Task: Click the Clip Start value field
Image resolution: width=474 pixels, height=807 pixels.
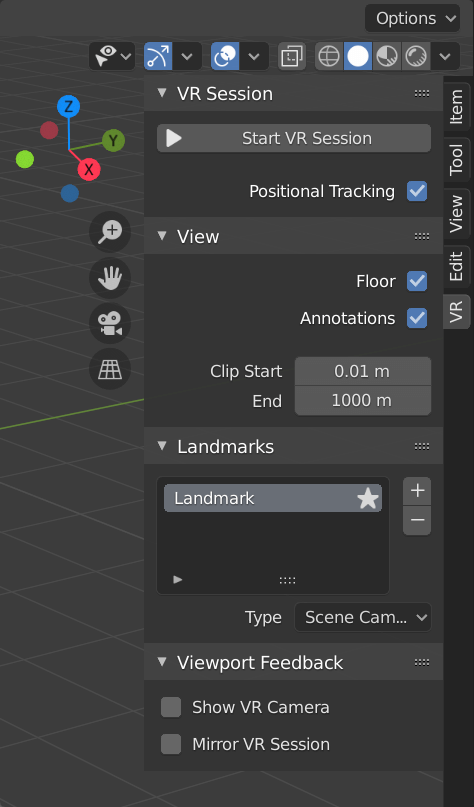Action: [362, 371]
